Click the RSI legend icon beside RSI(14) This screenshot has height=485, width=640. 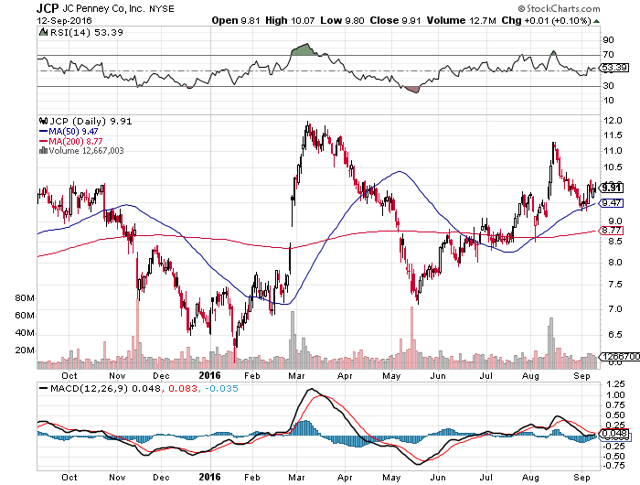click(43, 32)
